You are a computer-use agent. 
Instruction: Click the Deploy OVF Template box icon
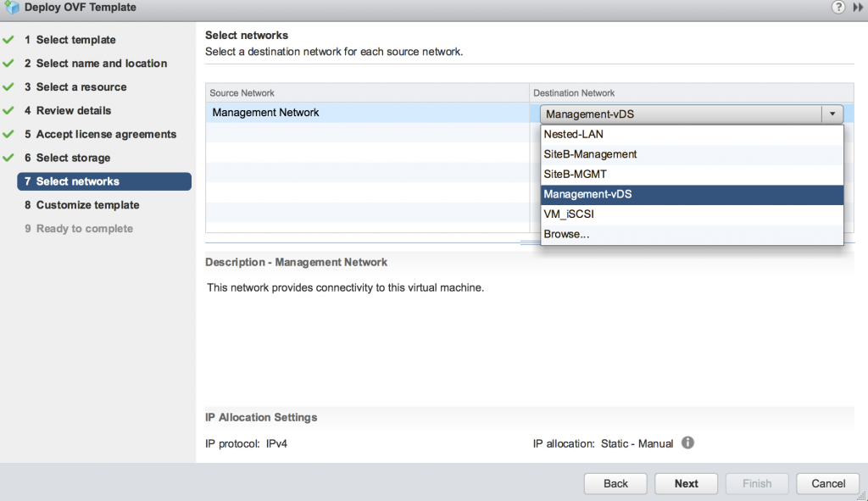click(11, 7)
